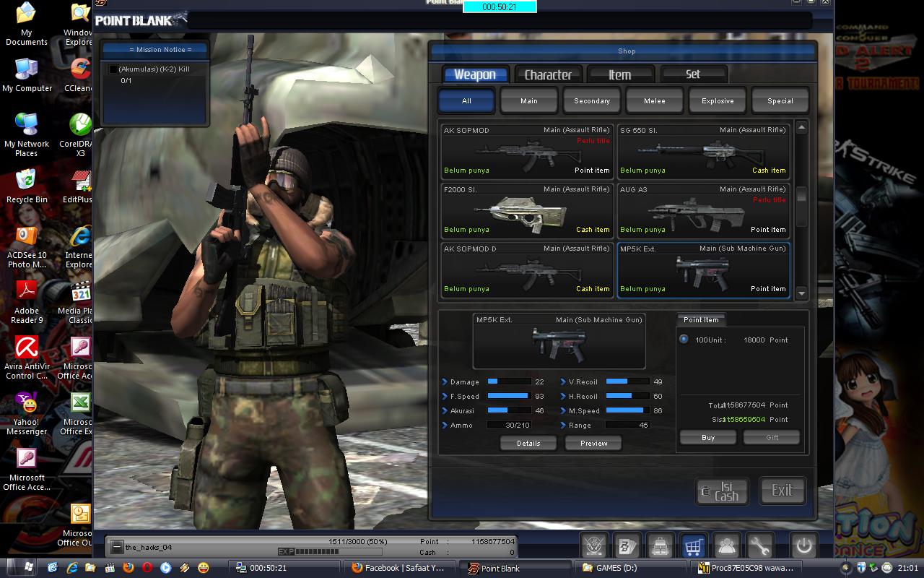The image size is (924, 578).
Task: Switch to the Set tab
Action: 693,74
